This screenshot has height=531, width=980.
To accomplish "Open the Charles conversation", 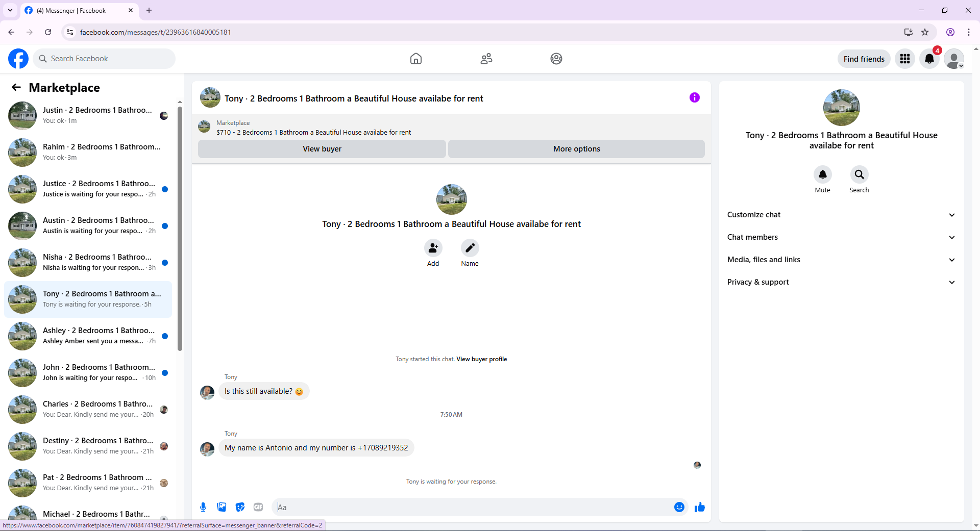I will click(88, 410).
